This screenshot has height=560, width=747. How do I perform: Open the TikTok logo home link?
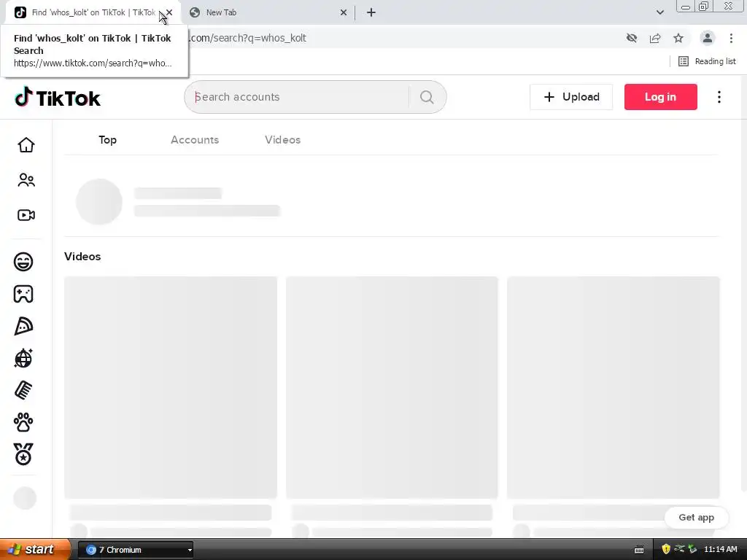pyautogui.click(x=58, y=97)
